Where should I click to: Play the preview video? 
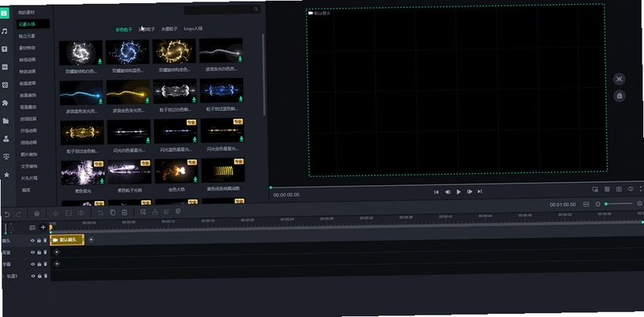458,191
